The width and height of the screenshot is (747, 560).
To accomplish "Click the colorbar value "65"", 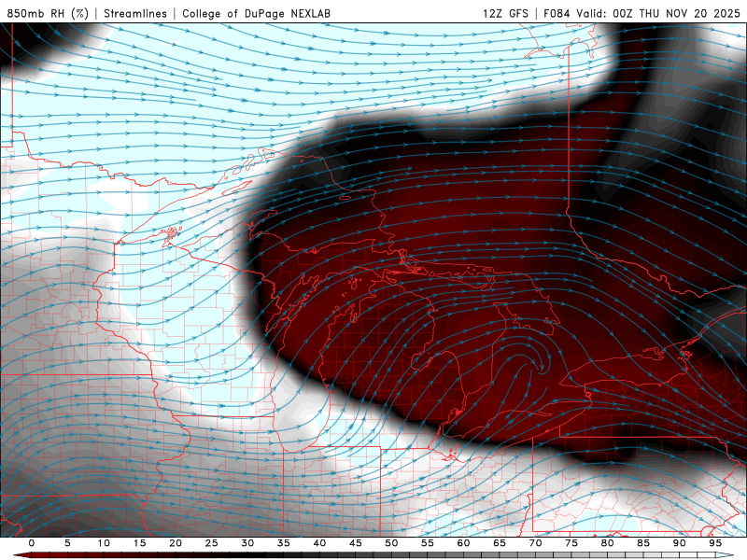I will [x=500, y=543].
